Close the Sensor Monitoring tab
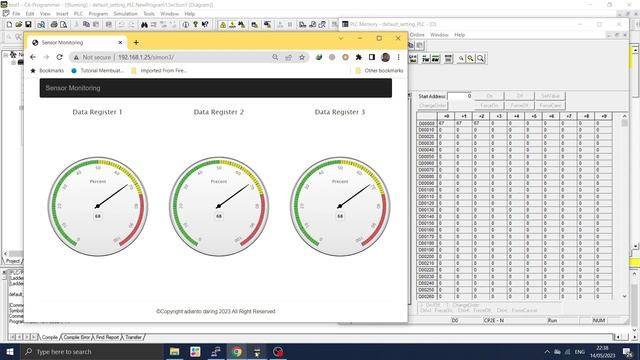The height and width of the screenshot is (360, 640). pos(120,42)
